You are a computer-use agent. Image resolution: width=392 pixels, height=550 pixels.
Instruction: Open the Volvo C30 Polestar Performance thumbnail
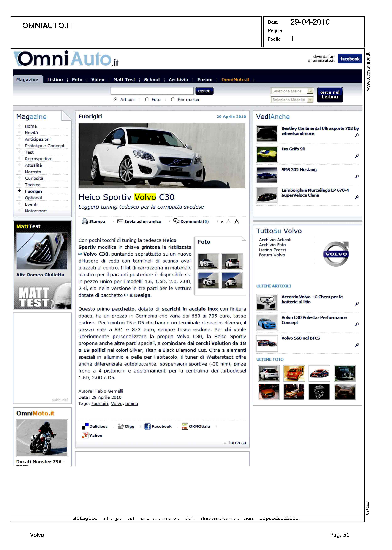tap(267, 323)
